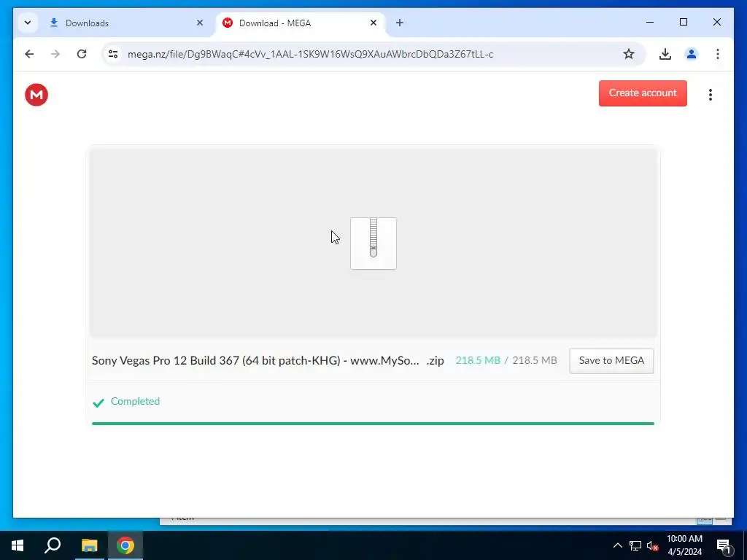Bookmark this page with the star icon
747x560 pixels.
pos(629,54)
